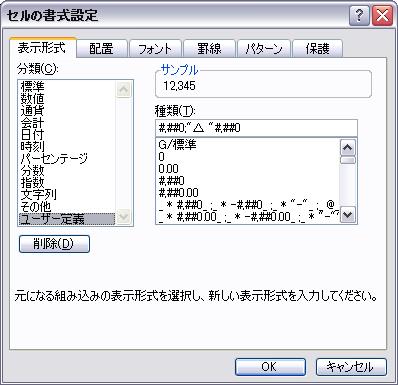Click the help question mark button
398x385 pixels.
pos(359,15)
